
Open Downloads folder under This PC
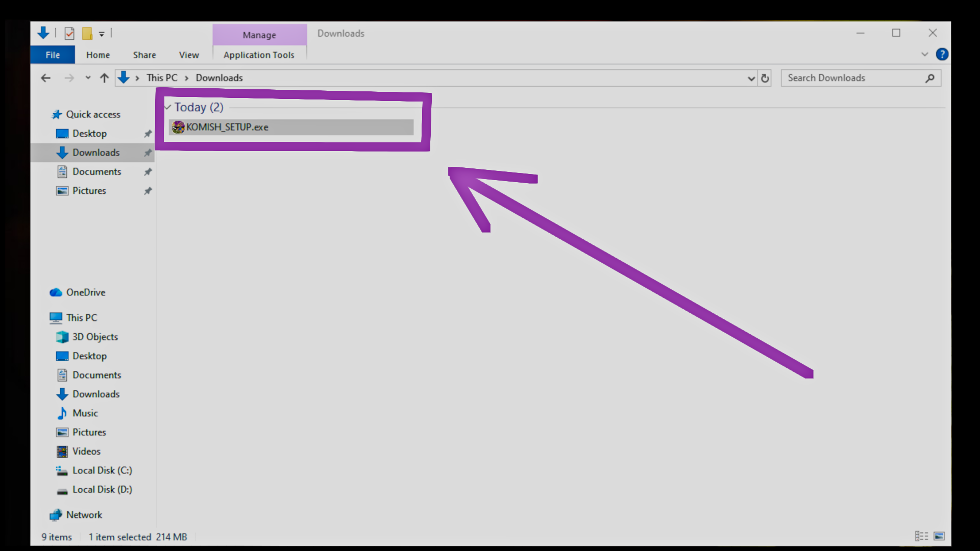95,394
